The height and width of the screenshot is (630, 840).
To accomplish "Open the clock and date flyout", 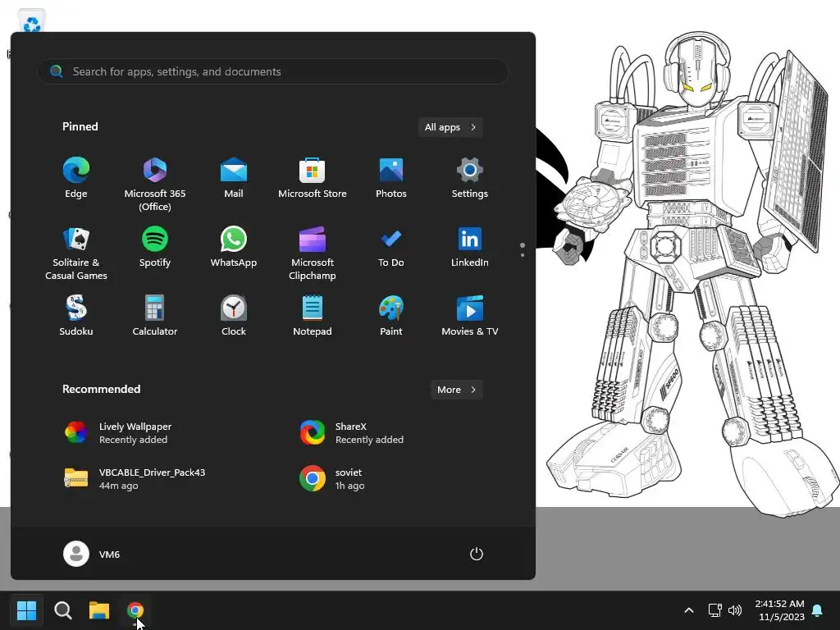I will tap(779, 610).
